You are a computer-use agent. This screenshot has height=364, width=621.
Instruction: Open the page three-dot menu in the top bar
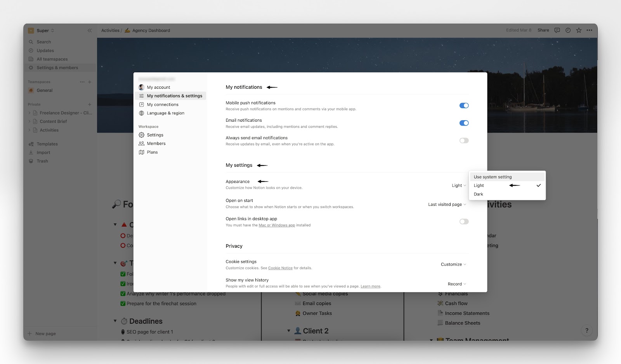tap(590, 30)
